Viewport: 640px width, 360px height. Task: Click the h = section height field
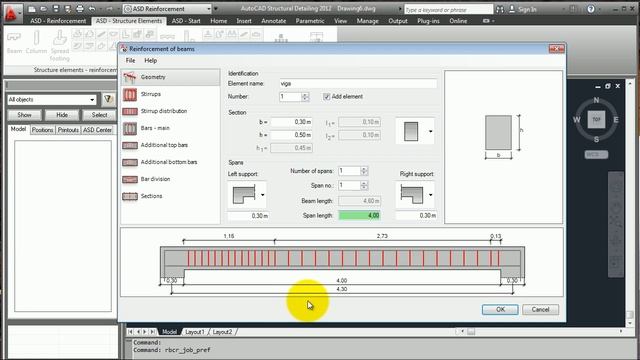291,135
